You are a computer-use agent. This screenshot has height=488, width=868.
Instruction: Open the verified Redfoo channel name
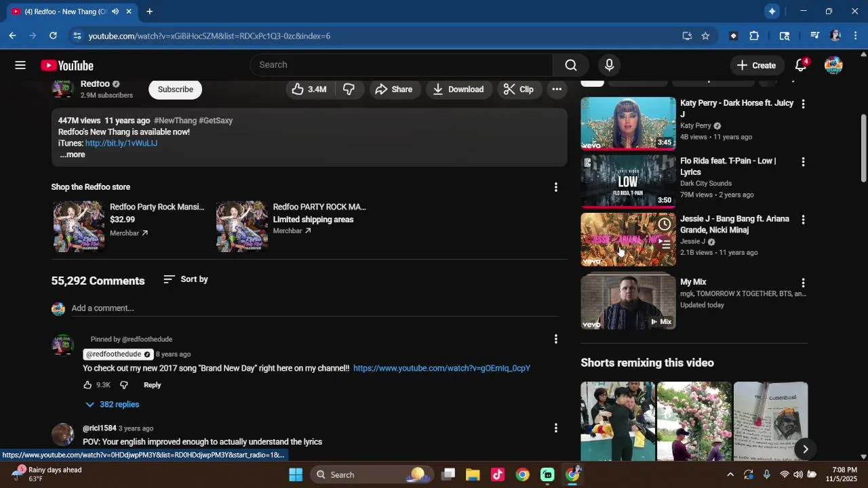click(95, 84)
